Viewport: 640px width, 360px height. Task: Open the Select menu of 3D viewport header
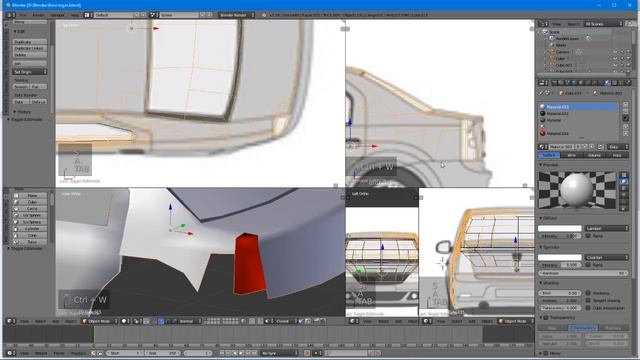40,321
